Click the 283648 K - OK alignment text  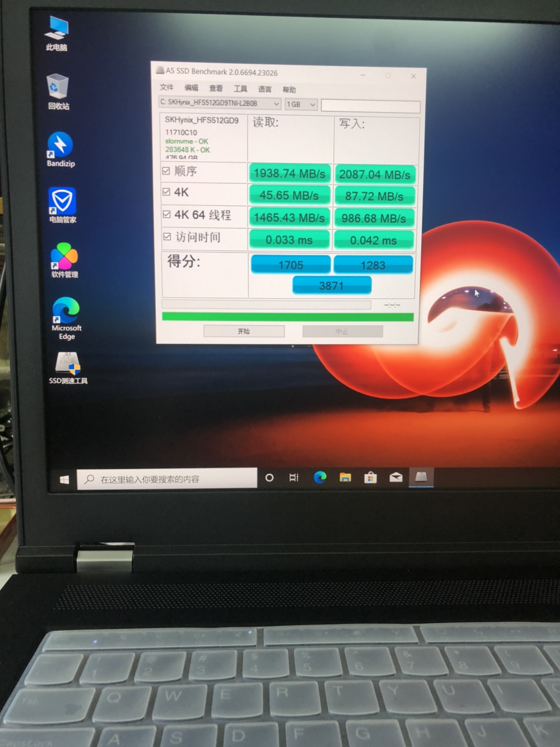click(188, 150)
